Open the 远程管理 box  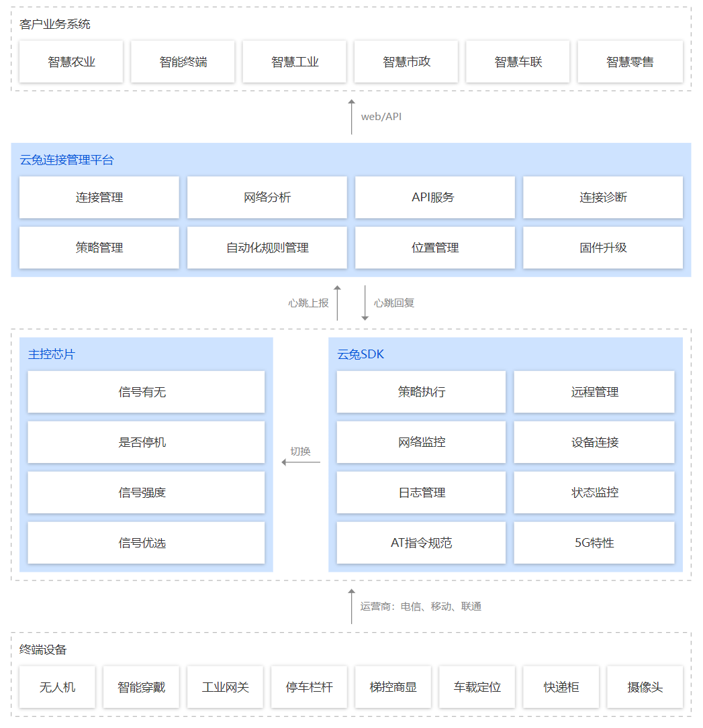[x=594, y=392]
